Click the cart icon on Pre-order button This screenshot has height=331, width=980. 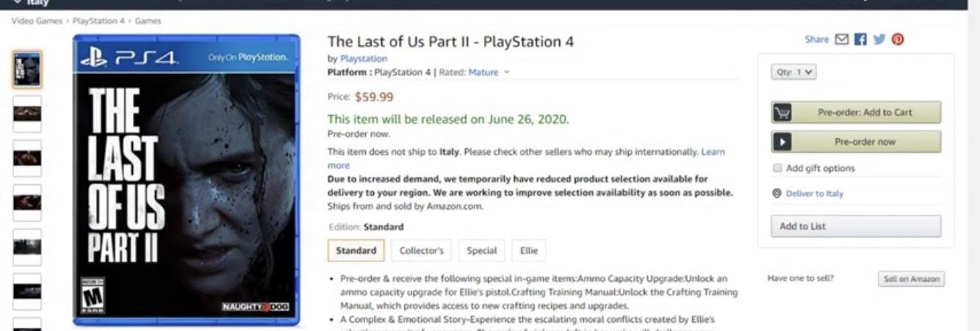coord(781,112)
